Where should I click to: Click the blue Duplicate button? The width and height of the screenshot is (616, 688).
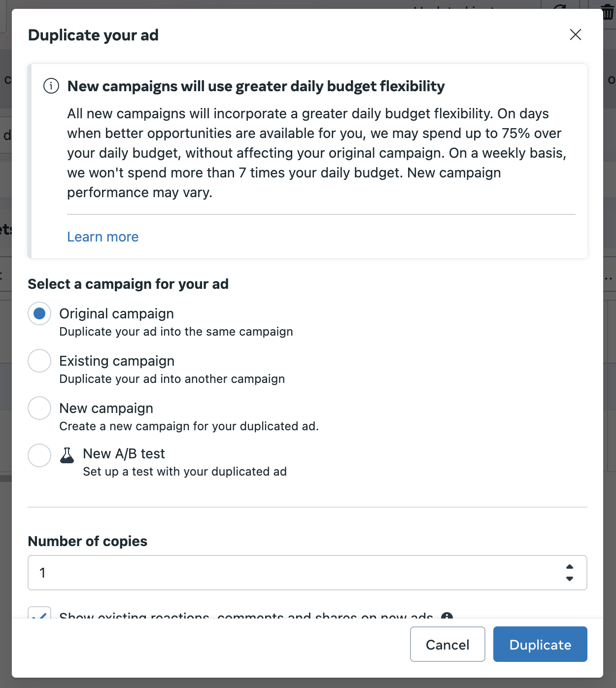point(540,644)
